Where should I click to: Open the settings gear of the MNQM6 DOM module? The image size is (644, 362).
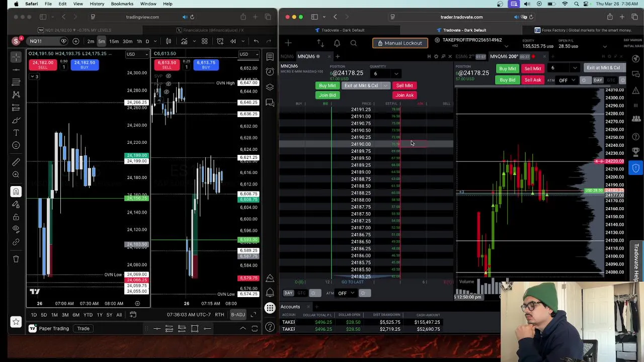(x=436, y=56)
